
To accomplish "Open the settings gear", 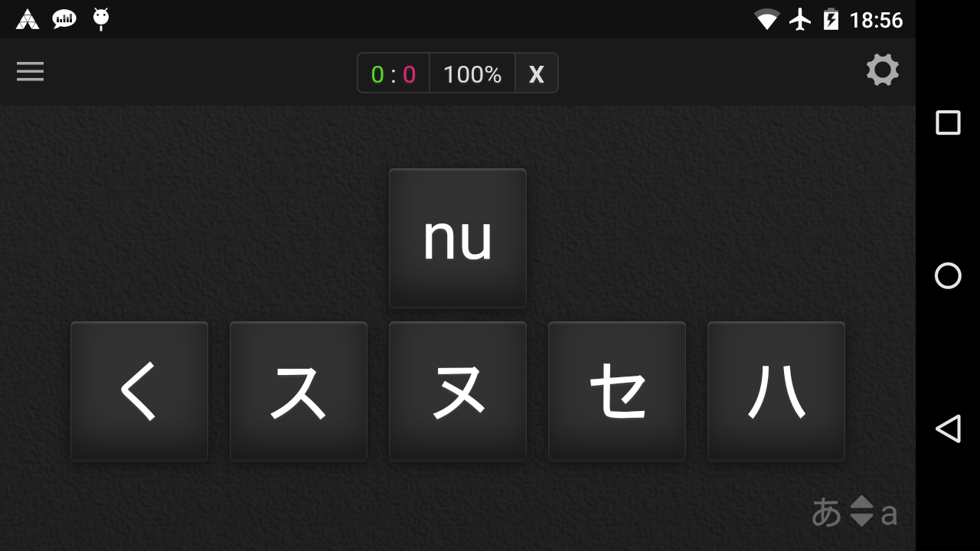I will (x=883, y=70).
